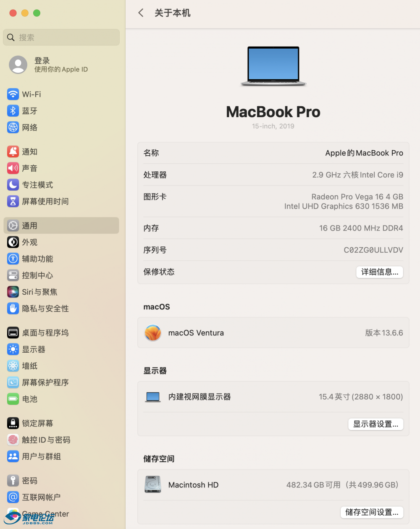Open Desktop & Dock (桌面与程序坞) icon
The height and width of the screenshot is (529, 420).
click(13, 333)
